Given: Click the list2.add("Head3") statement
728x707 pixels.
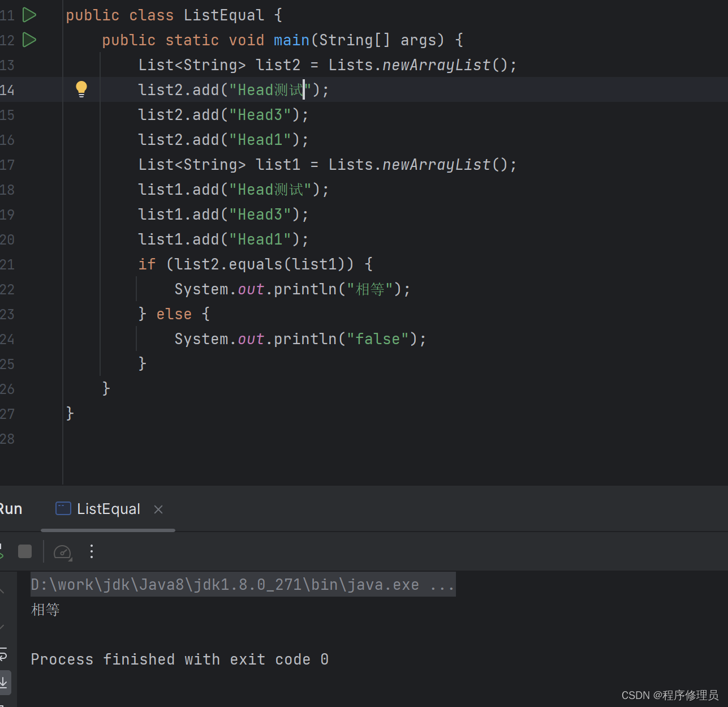Looking at the screenshot, I should point(223,115).
